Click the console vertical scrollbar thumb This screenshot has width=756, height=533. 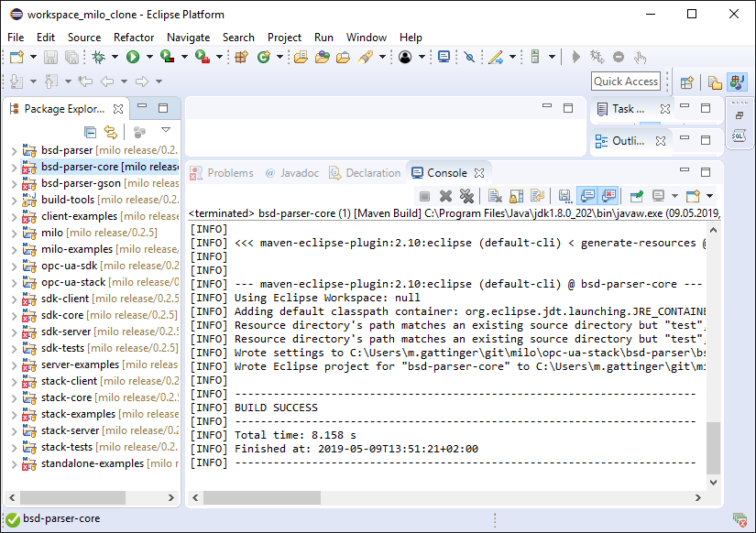[x=714, y=447]
